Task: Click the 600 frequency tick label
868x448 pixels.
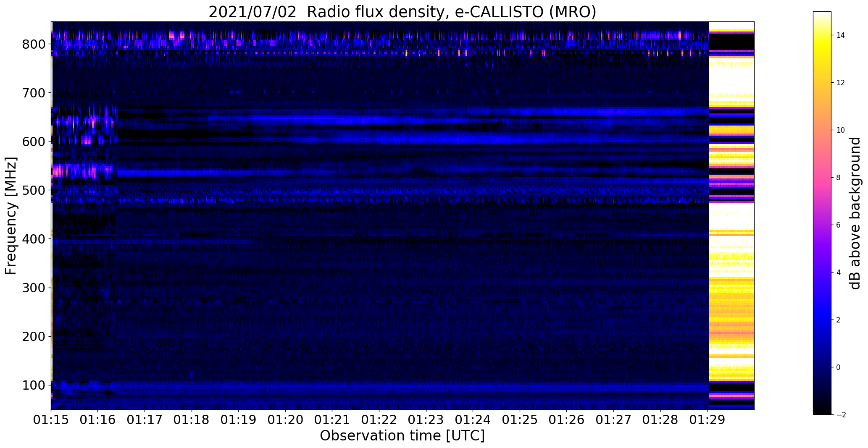Action: coord(34,141)
